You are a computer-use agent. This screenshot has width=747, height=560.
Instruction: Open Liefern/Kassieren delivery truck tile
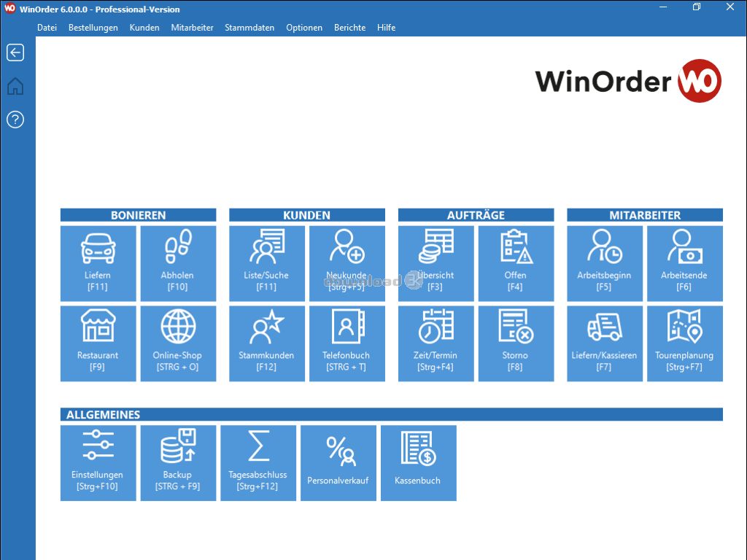pos(605,343)
